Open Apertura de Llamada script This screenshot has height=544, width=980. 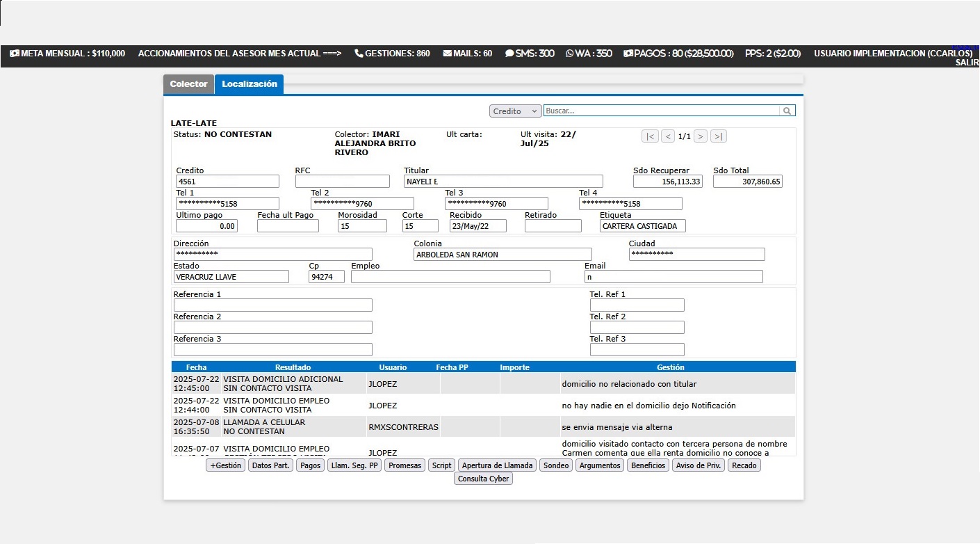click(497, 465)
